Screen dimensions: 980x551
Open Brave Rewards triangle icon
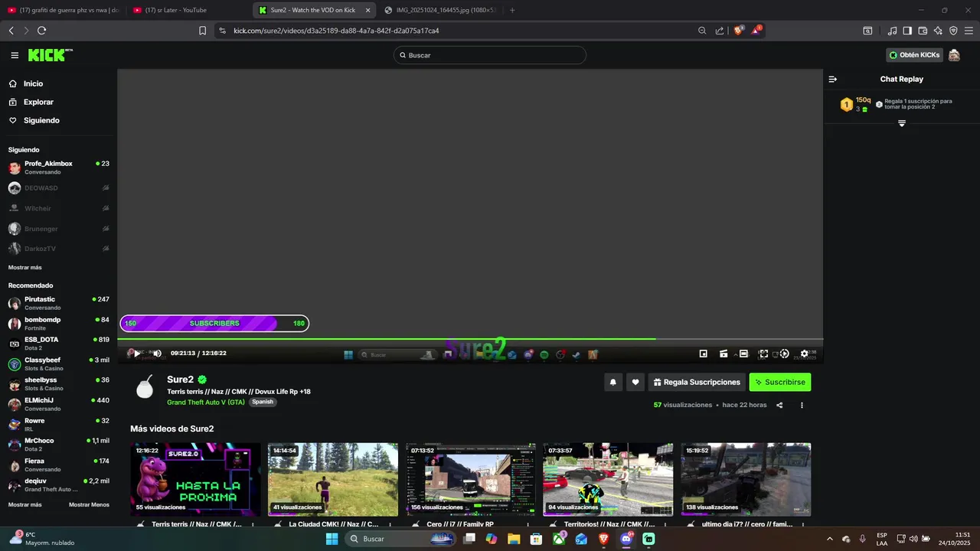click(756, 31)
